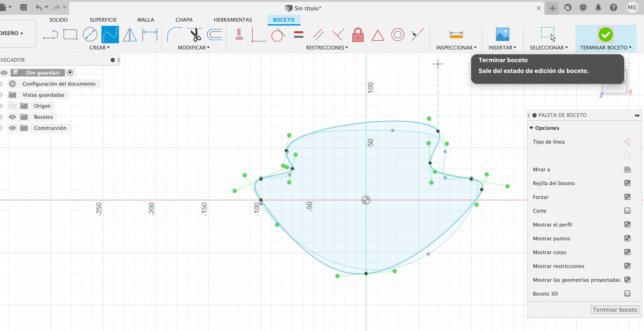Click the Mirar a look-at icon
This screenshot has height=331, width=644.
coord(627,169)
